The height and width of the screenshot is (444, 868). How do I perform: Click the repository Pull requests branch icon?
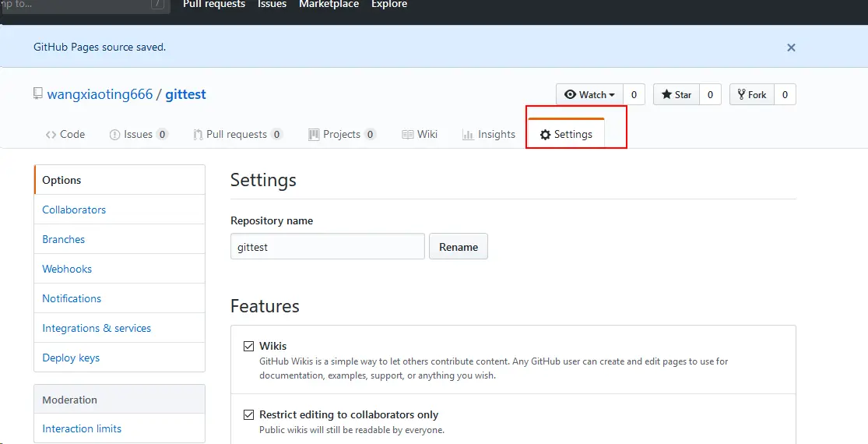click(x=198, y=135)
